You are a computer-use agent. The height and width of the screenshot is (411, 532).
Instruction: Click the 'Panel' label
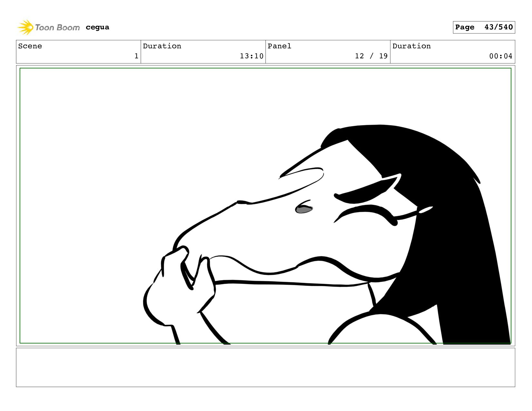coord(280,46)
